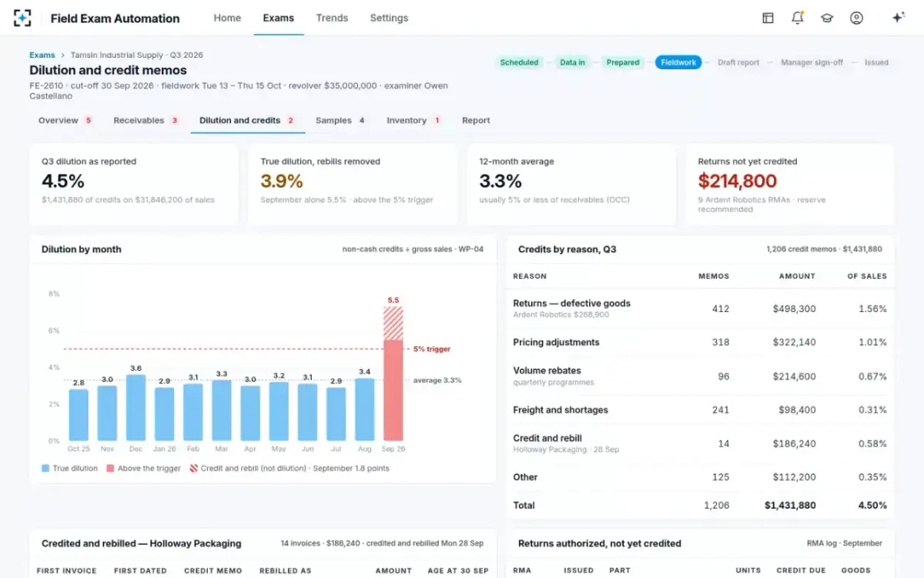
Task: Click the Total amount $1,431,880
Action: [790, 506]
